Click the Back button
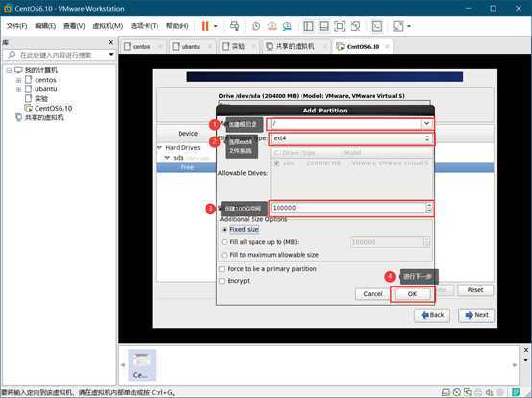The height and width of the screenshot is (398, 532). point(432,315)
